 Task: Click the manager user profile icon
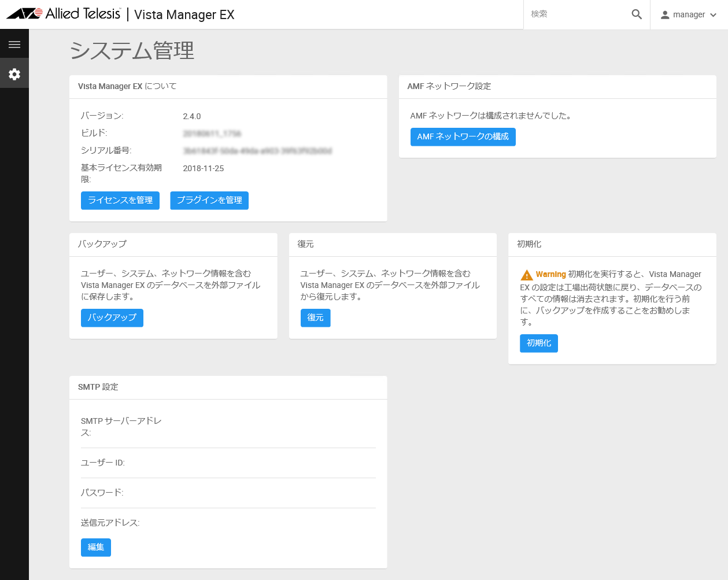[665, 15]
